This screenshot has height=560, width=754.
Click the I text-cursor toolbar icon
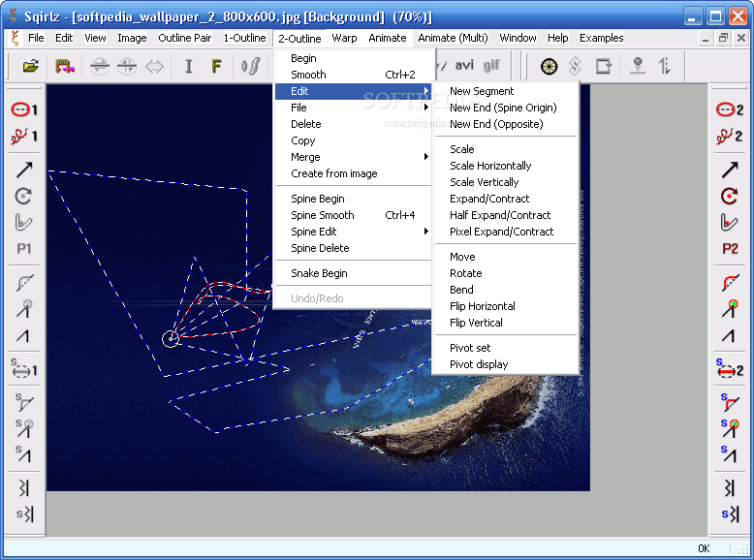tap(188, 66)
